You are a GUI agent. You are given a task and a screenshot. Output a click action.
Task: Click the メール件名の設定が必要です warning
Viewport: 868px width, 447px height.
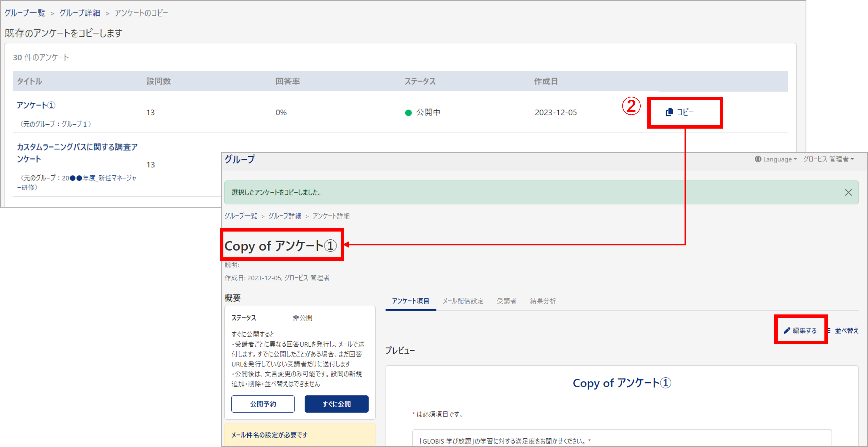[269, 435]
